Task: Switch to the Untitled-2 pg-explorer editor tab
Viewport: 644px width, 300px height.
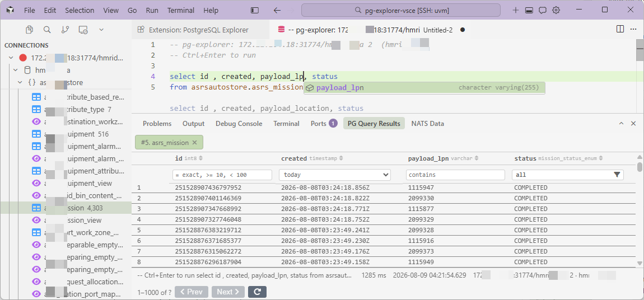Action: 371,30
